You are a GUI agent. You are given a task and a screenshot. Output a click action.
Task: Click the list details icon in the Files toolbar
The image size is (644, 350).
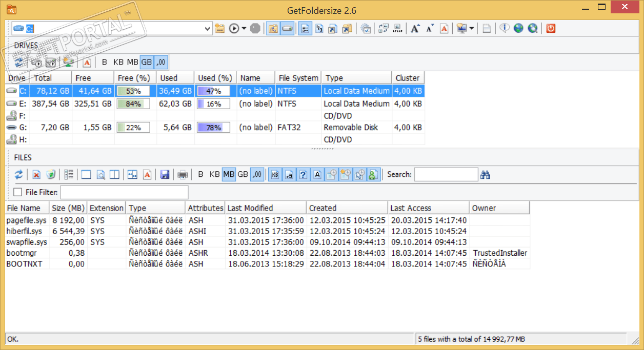[69, 175]
